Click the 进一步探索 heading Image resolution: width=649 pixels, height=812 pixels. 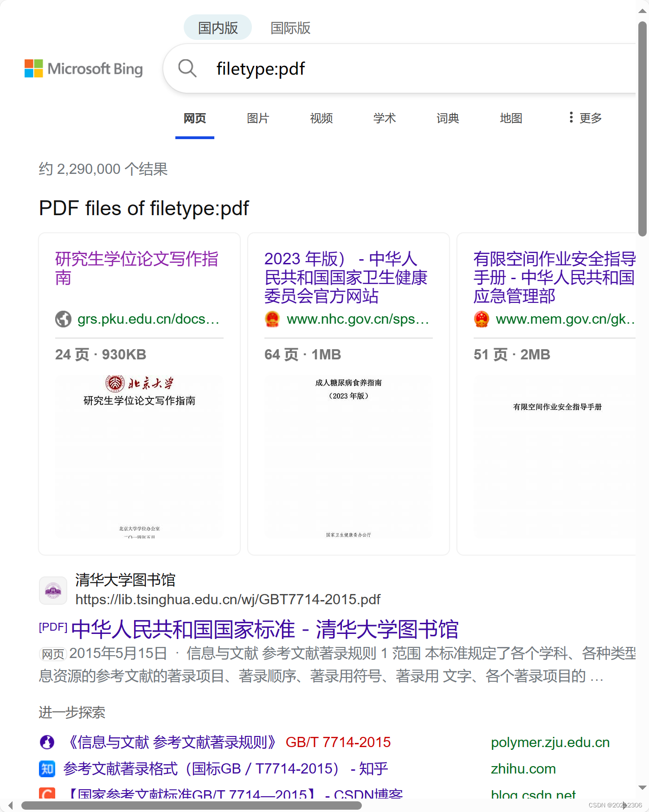tap(72, 712)
